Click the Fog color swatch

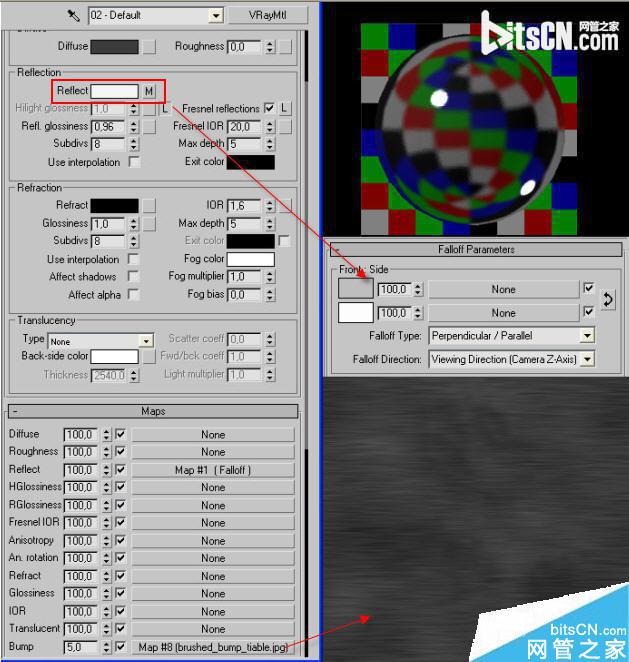(x=251, y=259)
